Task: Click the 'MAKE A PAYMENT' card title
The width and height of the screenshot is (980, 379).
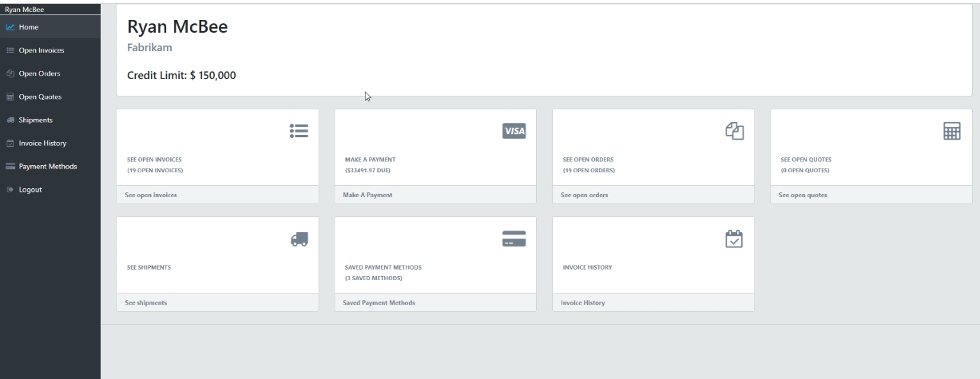Action: point(371,160)
